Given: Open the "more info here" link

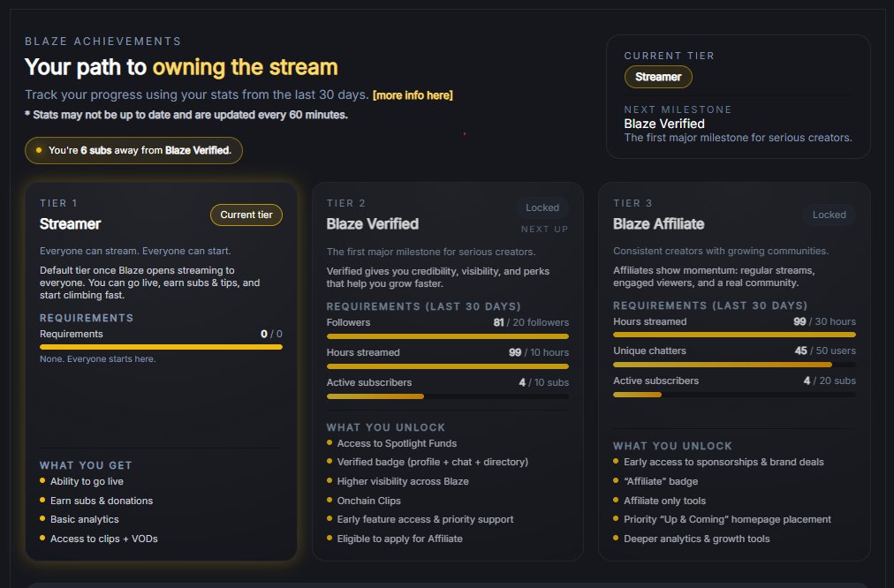Looking at the screenshot, I should [413, 95].
